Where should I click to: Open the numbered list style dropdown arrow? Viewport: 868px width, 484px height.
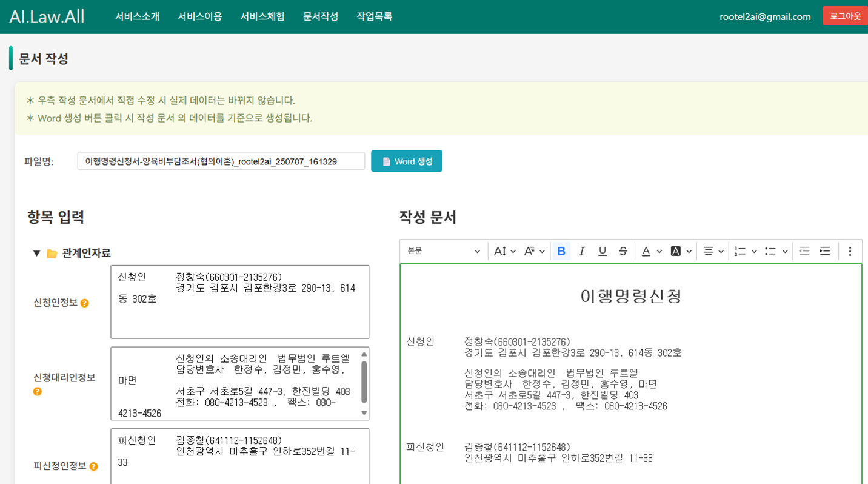pos(754,252)
